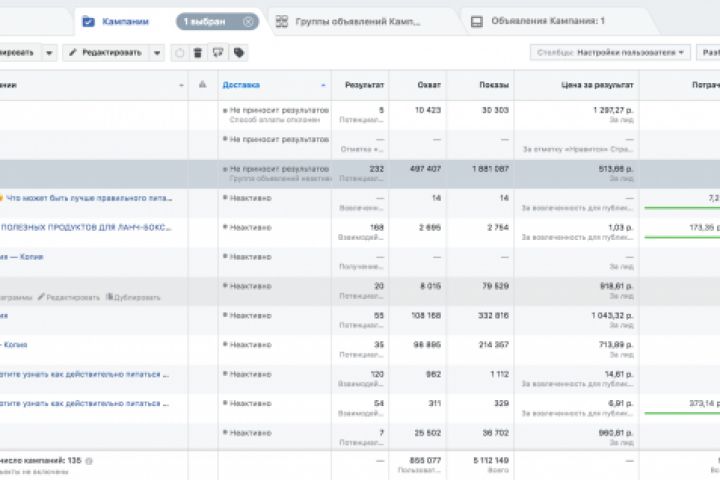Viewport: 720px width, 480px height.
Task: Click the info icon near campaign count 135
Action: [x=89, y=460]
